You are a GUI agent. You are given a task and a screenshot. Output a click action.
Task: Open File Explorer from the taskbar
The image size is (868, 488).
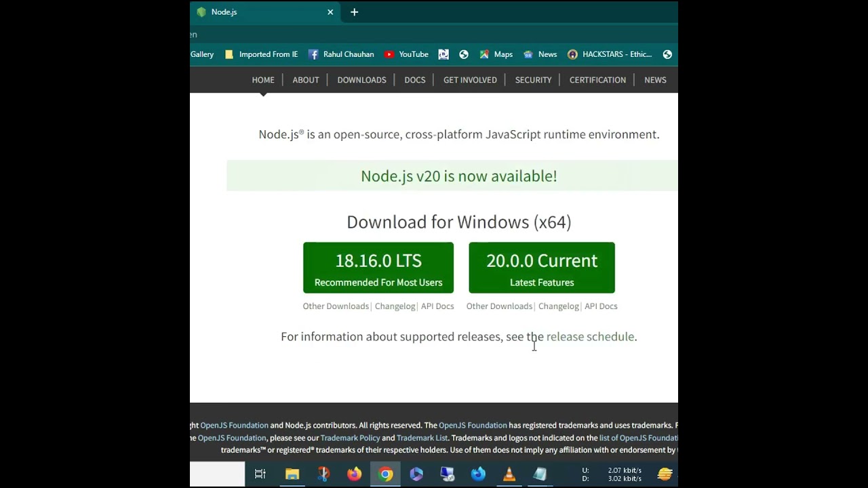[292, 474]
